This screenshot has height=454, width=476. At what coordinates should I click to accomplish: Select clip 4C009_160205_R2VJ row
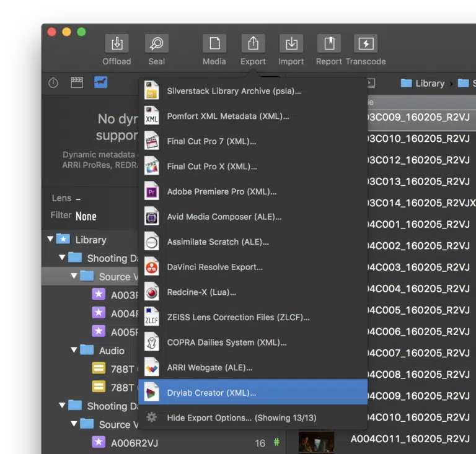(x=421, y=396)
